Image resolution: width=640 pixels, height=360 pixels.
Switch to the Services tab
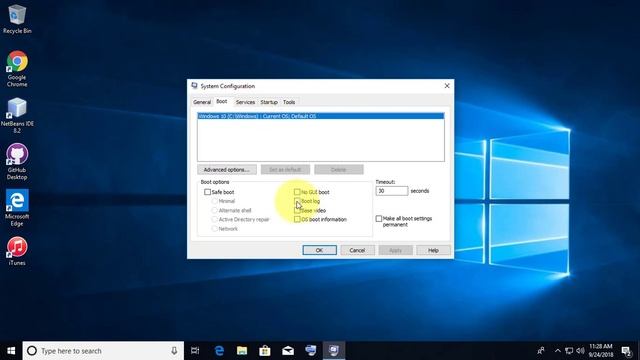coord(245,102)
